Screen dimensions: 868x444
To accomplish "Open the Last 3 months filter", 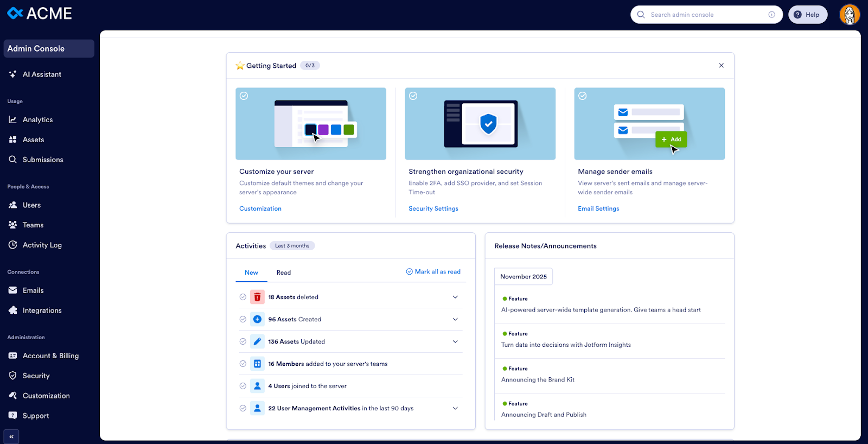I will pos(292,246).
